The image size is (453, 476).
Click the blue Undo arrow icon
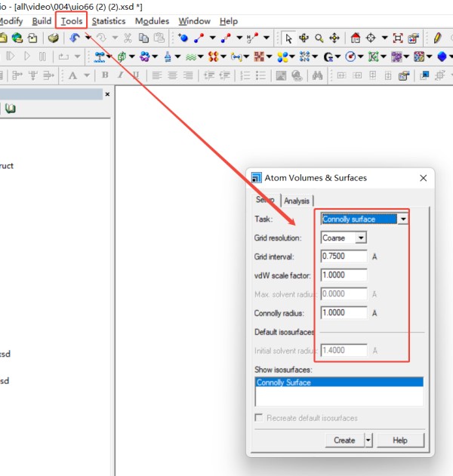pos(75,38)
